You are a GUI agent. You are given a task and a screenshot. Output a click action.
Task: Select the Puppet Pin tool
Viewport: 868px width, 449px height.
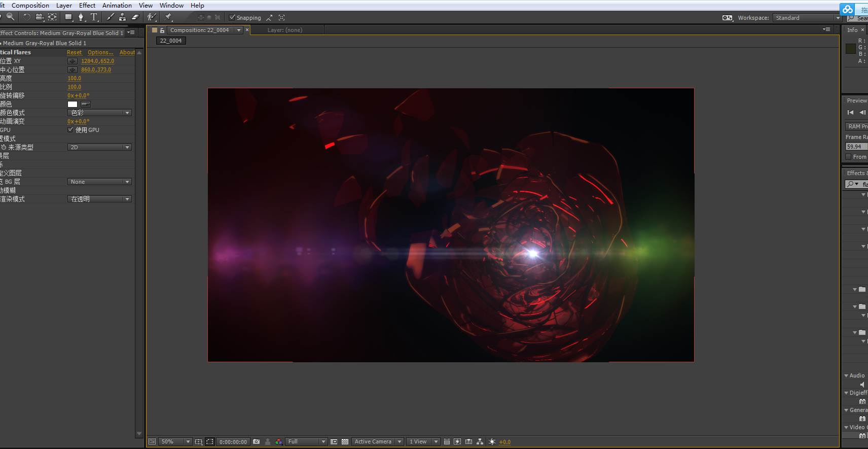point(168,17)
